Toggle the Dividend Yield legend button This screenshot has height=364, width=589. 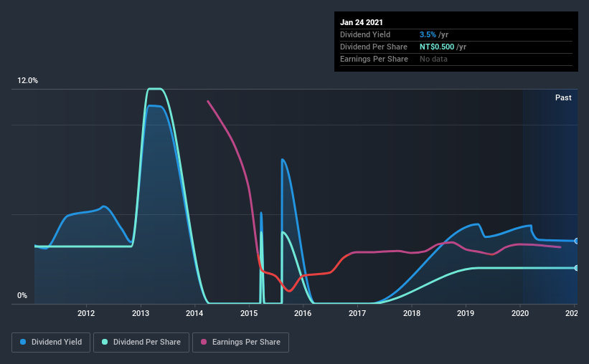(x=51, y=343)
